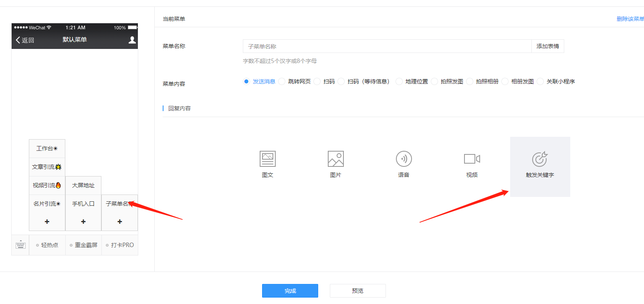Click the user profile icon in phone header
This screenshot has width=644, height=304.
coord(132,40)
